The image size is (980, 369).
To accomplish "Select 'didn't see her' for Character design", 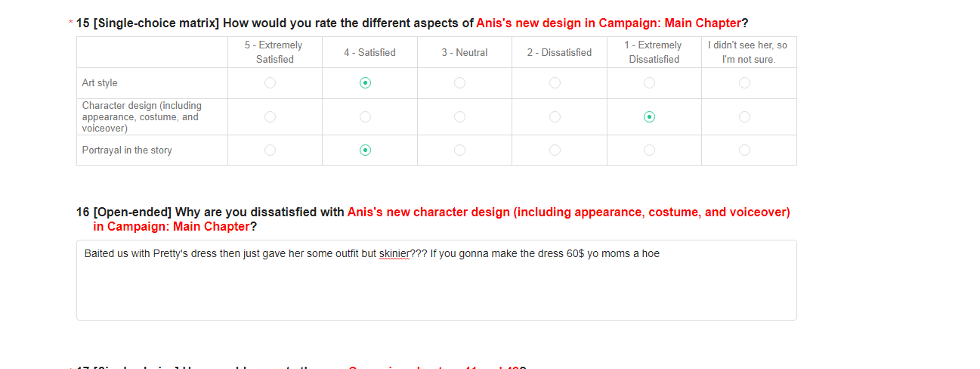I will [x=745, y=116].
